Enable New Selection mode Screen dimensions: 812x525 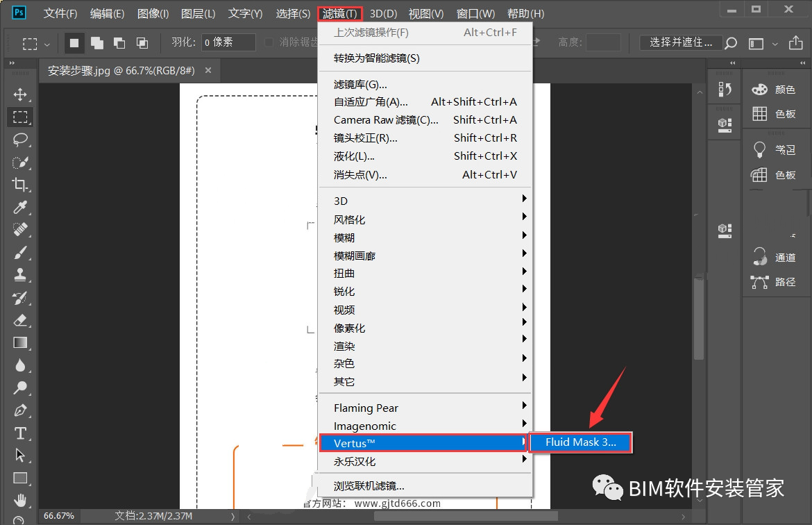pos(74,43)
